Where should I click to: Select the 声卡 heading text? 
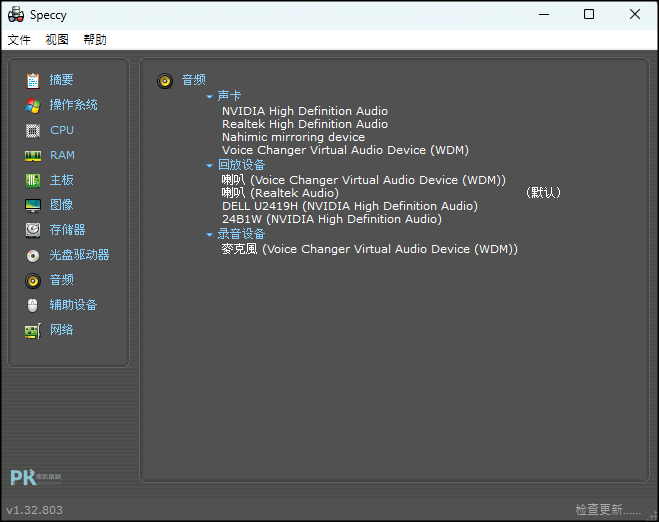pos(229,96)
